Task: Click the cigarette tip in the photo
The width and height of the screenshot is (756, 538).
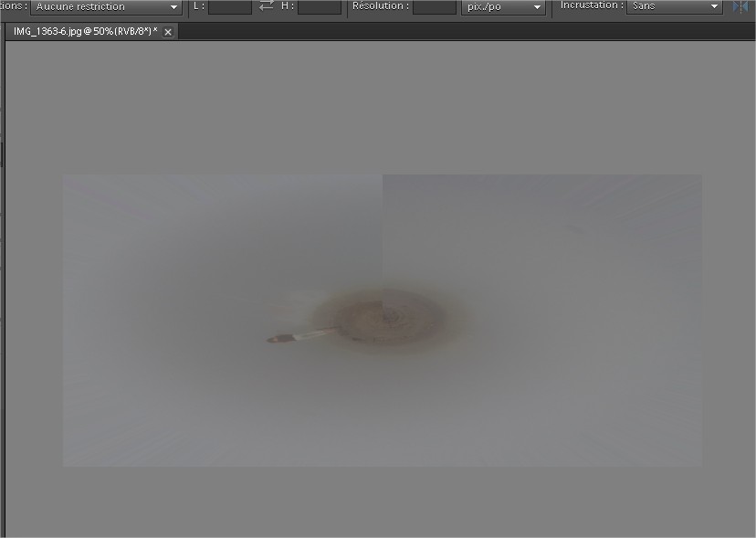Action: pyautogui.click(x=273, y=340)
